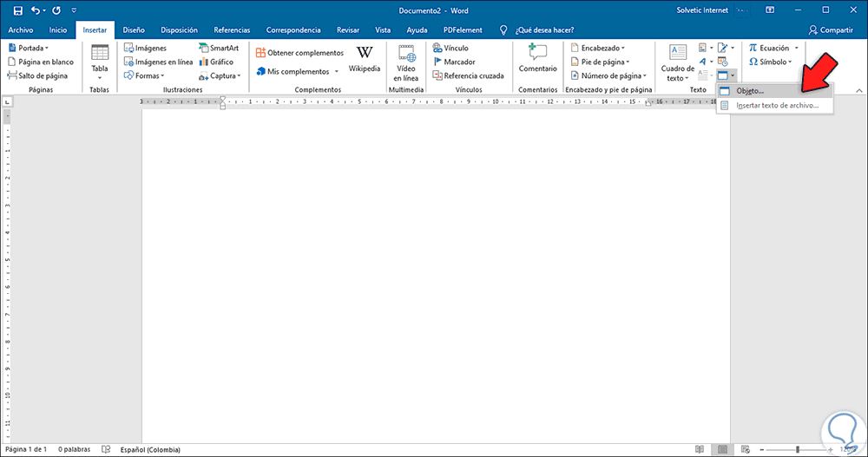Open the Símbolo symbol dropdown

[x=771, y=62]
